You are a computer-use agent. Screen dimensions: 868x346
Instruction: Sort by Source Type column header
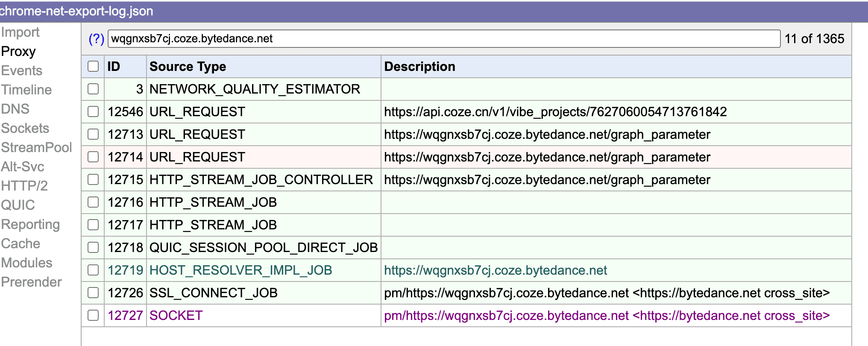click(188, 66)
